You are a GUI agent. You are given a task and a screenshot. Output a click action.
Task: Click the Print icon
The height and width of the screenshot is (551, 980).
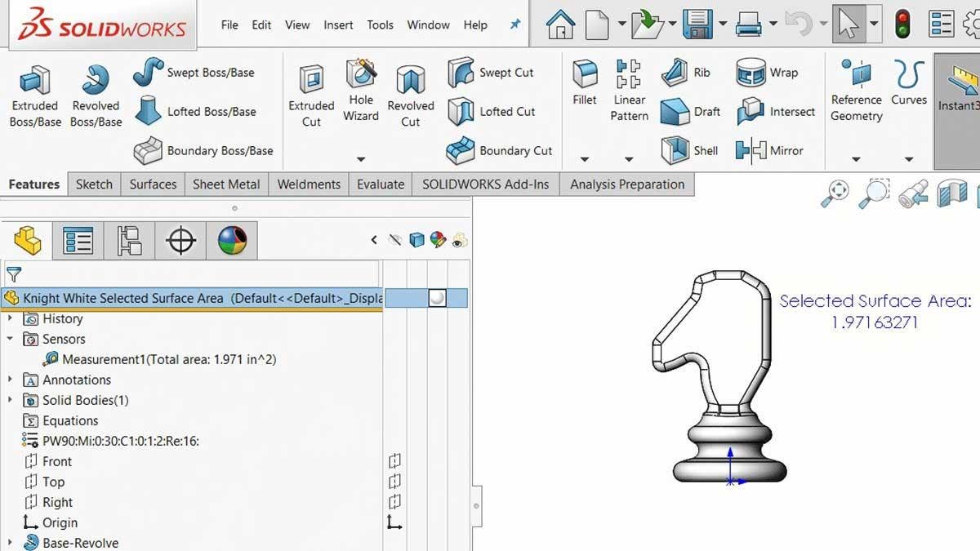(748, 24)
